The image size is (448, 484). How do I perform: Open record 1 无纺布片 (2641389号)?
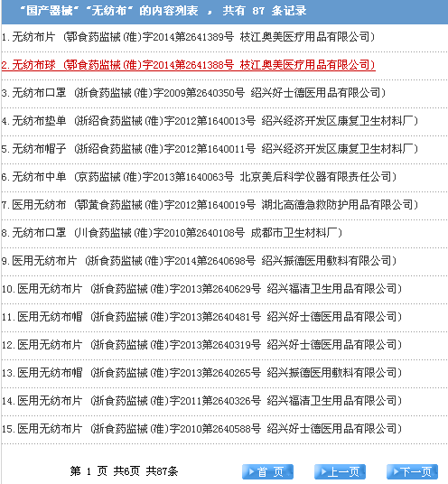point(188,37)
